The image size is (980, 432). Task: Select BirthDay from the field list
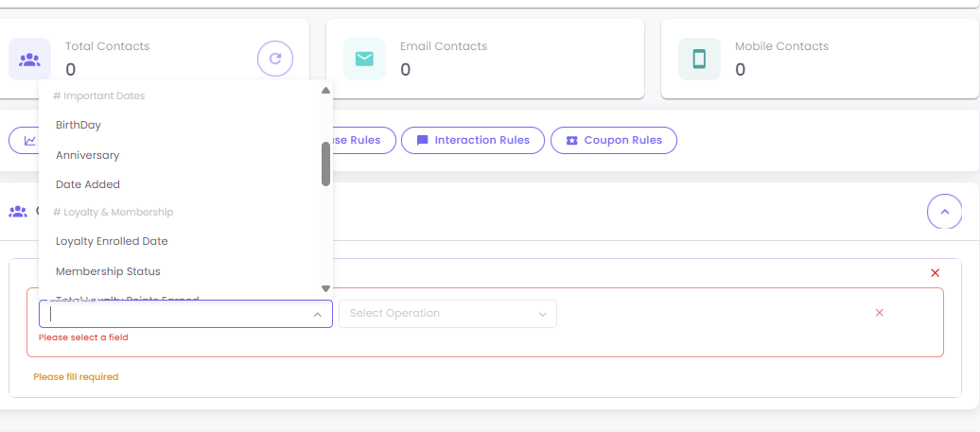pos(79,125)
